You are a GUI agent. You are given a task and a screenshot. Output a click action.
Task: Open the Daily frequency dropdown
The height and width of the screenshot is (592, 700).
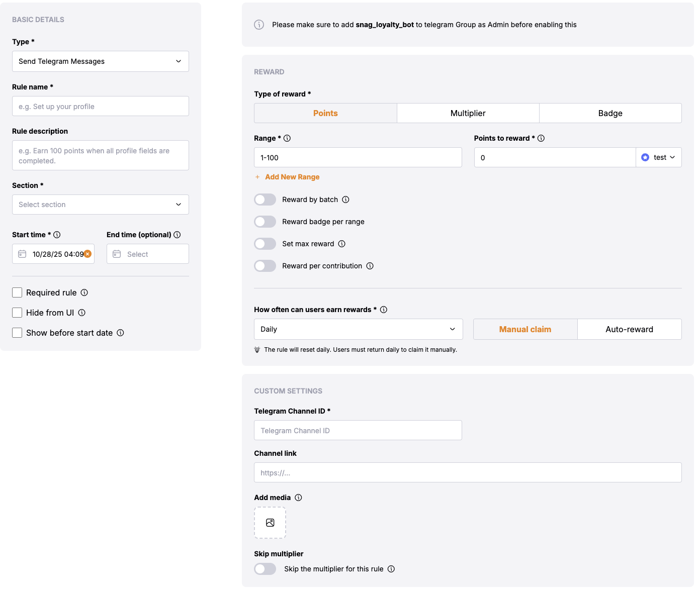point(358,329)
